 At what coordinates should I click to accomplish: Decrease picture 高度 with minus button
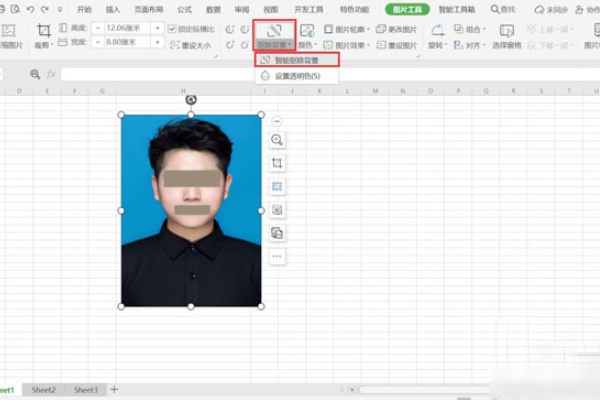98,28
